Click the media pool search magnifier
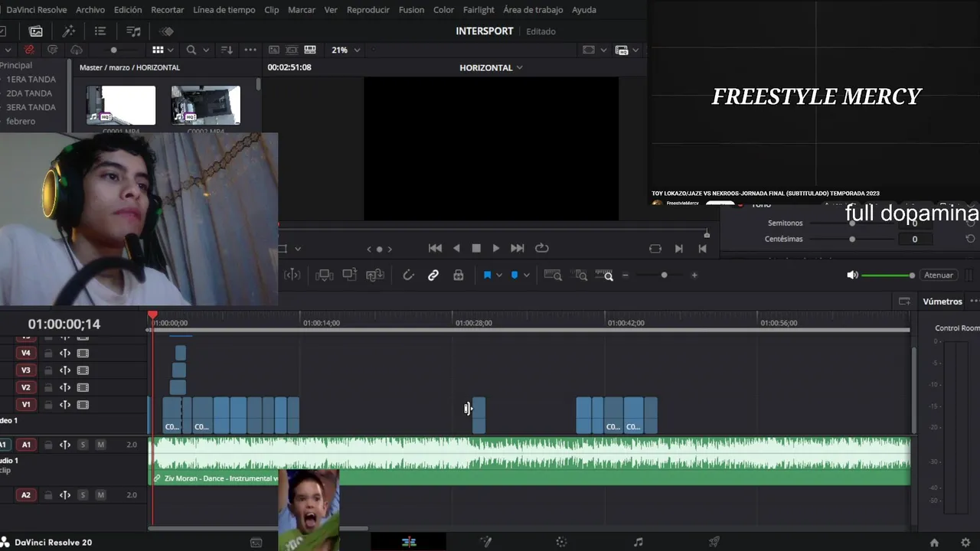 [x=191, y=50]
